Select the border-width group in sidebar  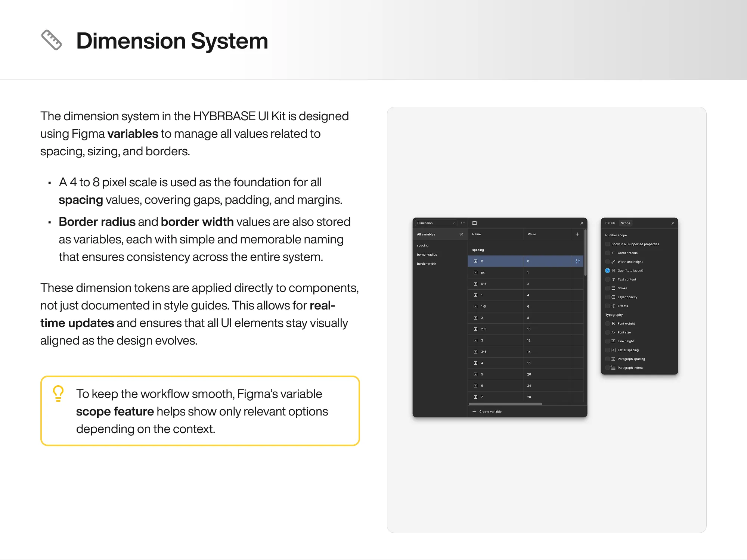(427, 264)
